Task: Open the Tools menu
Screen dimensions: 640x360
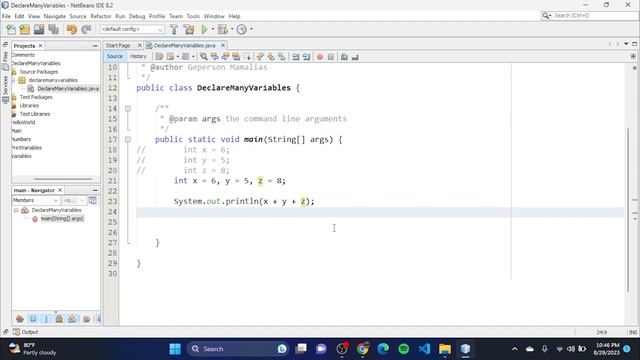Action: pos(193,16)
